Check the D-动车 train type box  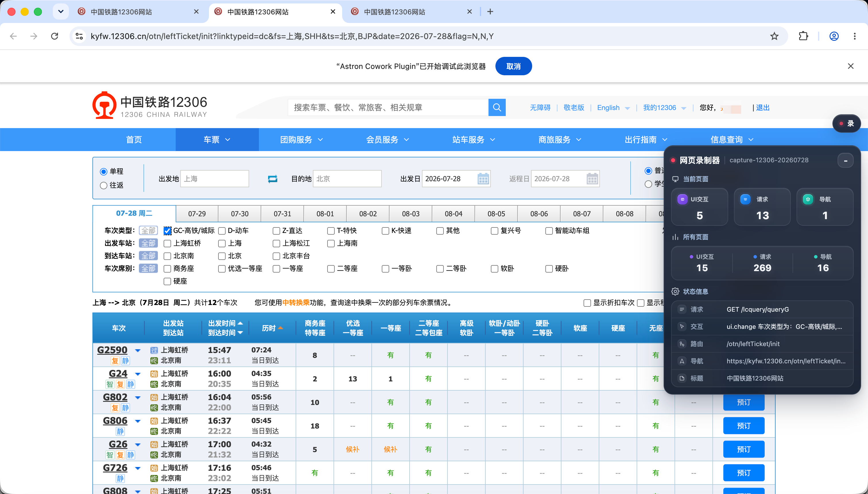(x=222, y=231)
